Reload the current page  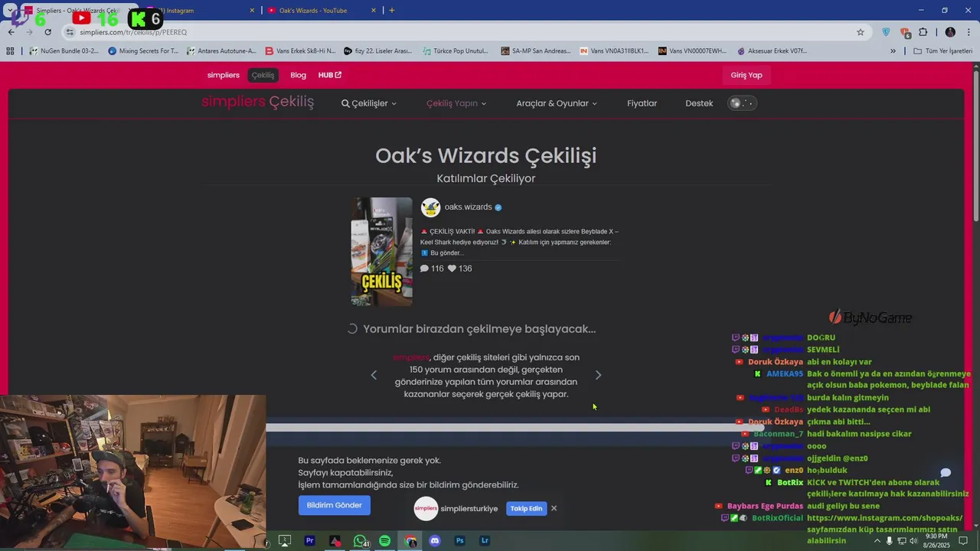coord(48,32)
